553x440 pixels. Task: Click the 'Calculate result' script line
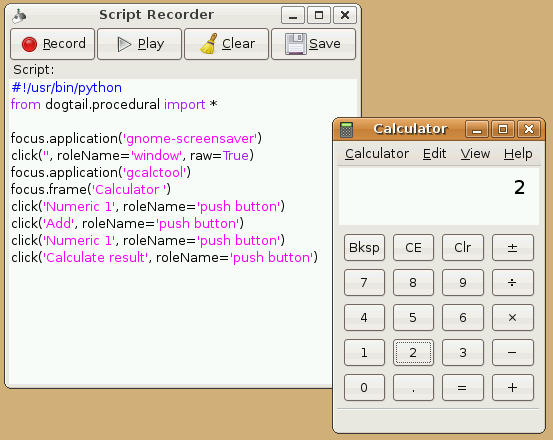[164, 258]
